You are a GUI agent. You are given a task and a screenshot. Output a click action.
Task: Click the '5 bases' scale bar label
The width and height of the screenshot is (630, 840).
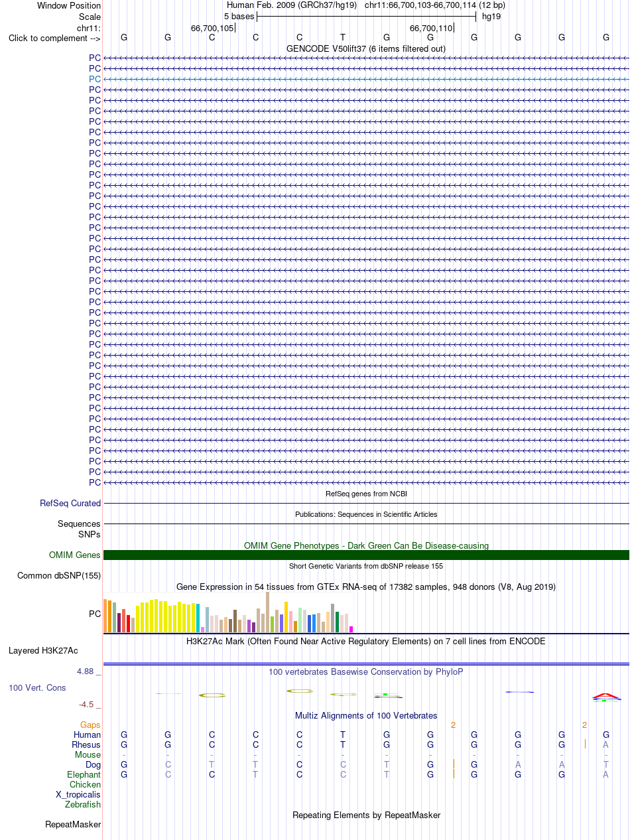pyautogui.click(x=239, y=16)
